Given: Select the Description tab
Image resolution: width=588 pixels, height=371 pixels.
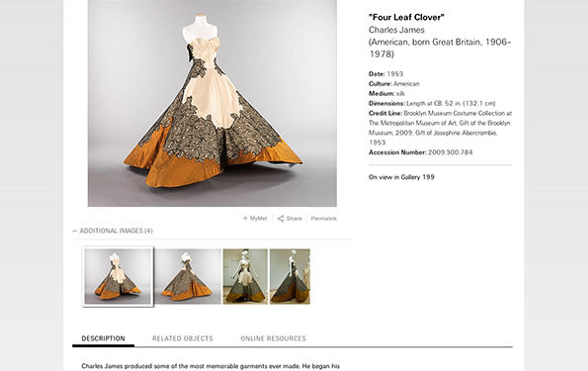Looking at the screenshot, I should click(103, 338).
